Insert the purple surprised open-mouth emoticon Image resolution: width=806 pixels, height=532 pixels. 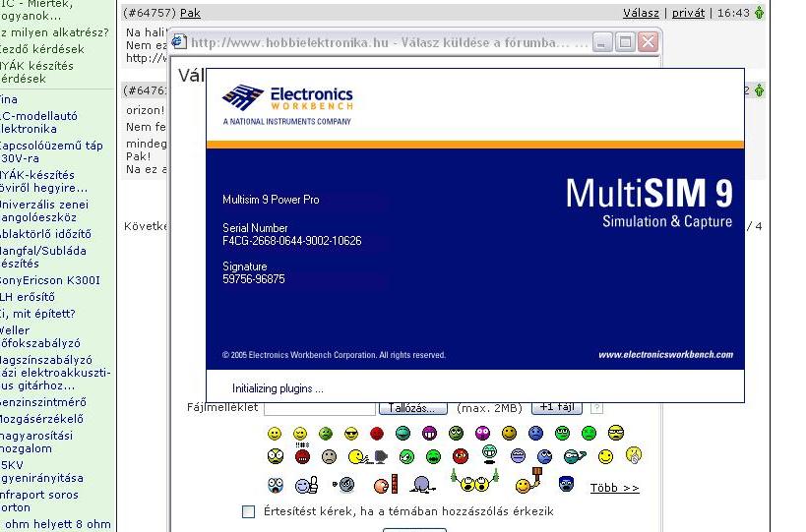pyautogui.click(x=482, y=434)
